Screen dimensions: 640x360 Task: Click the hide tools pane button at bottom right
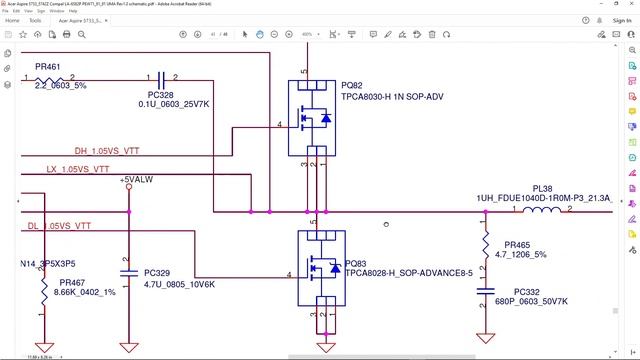coord(632,352)
